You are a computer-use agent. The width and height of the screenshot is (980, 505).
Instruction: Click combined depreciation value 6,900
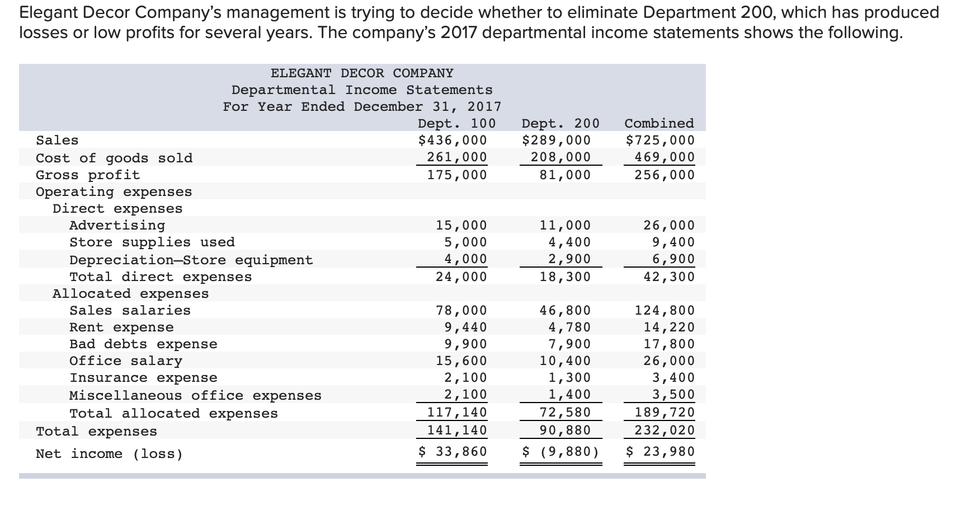click(673, 259)
